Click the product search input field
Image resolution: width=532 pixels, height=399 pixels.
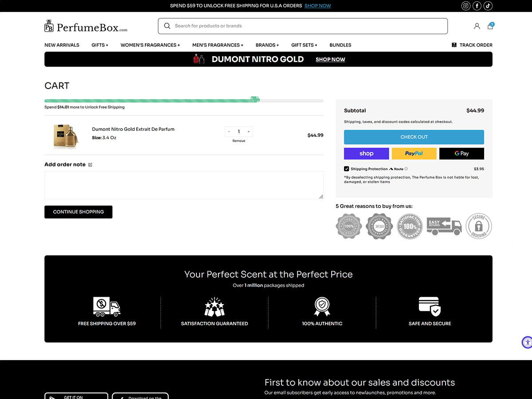[303, 26]
